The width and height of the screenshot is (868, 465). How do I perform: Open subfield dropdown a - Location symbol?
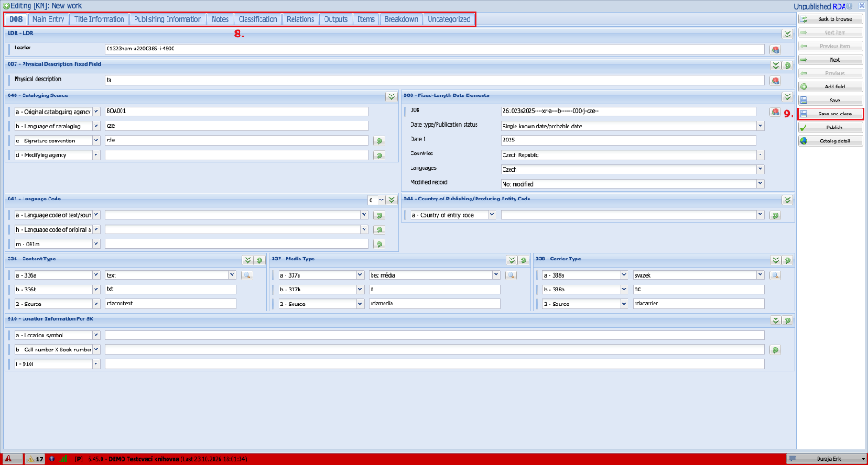[95, 335]
